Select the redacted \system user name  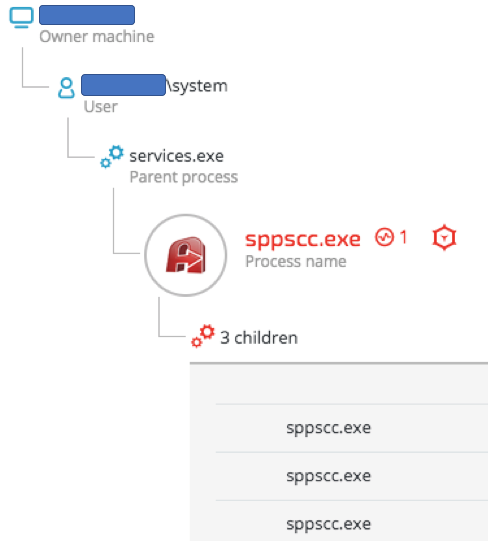click(154, 85)
